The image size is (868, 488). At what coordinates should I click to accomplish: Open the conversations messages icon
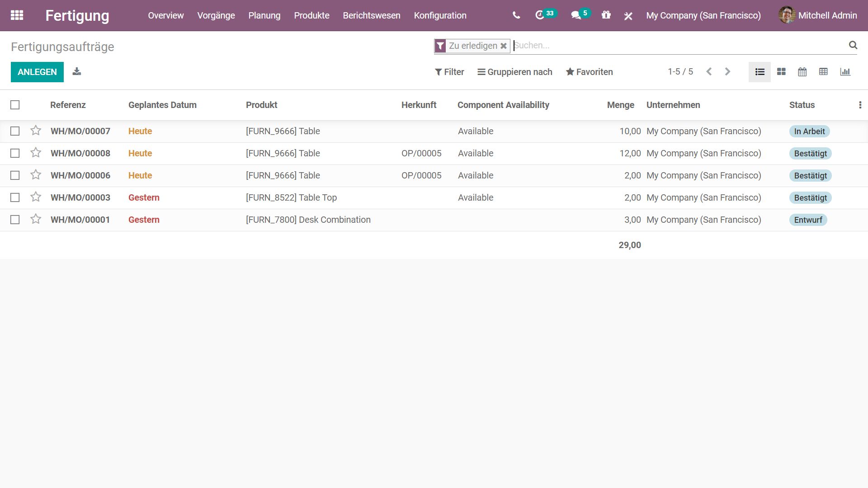[x=576, y=15]
